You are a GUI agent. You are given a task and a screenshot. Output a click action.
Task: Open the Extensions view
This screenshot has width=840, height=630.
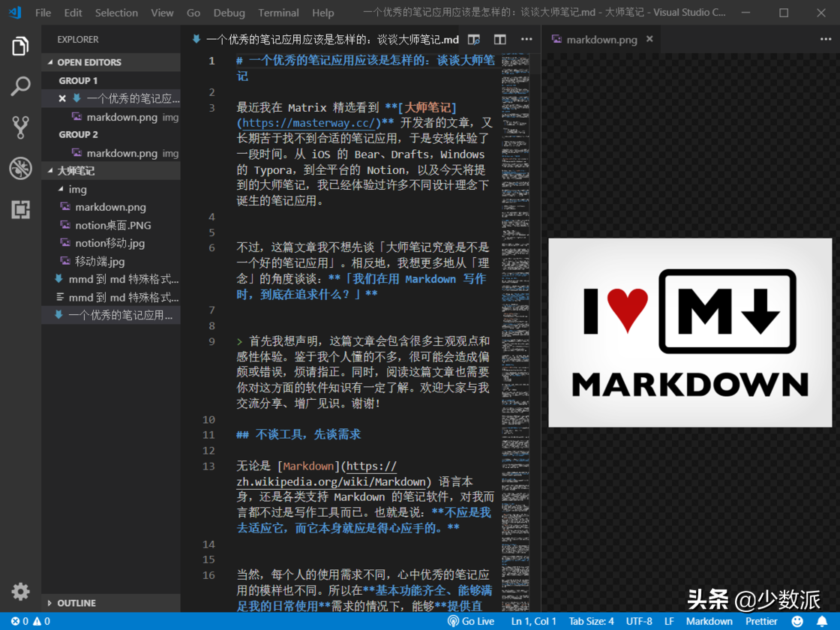(x=20, y=209)
